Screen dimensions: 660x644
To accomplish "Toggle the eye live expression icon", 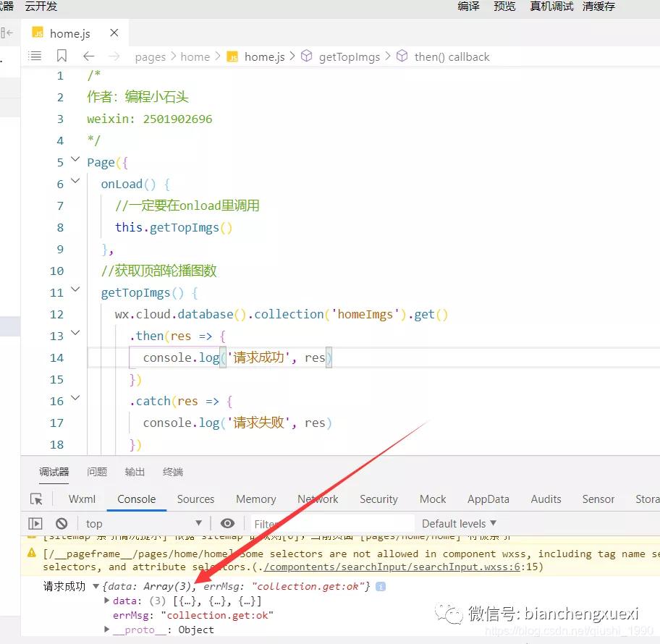I will (x=228, y=523).
